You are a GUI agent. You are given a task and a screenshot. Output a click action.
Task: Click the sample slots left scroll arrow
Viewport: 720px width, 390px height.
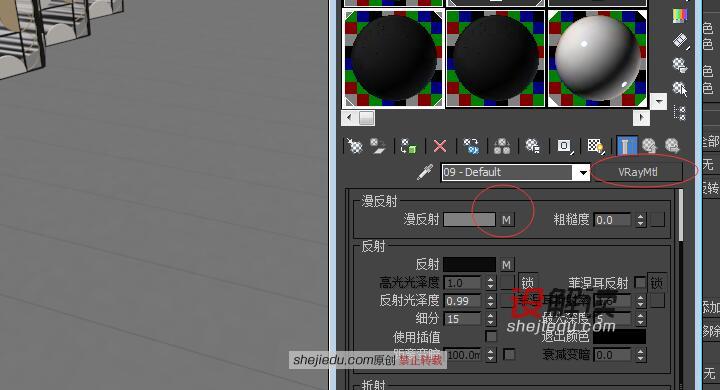(x=349, y=118)
